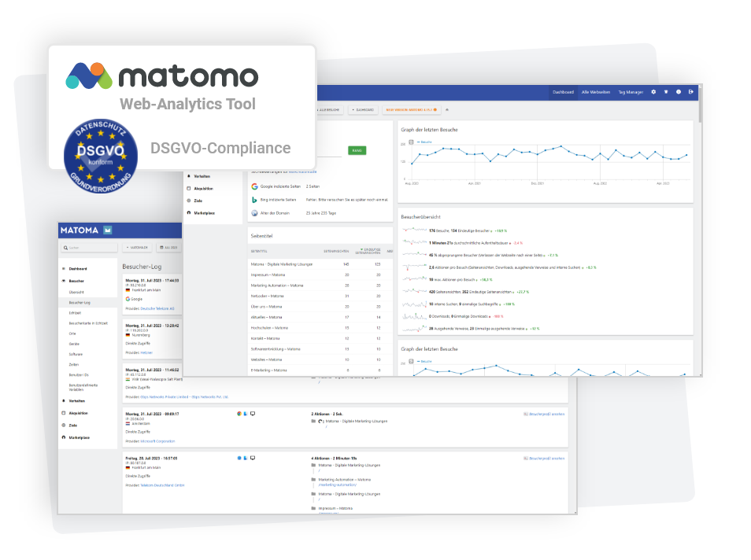The width and height of the screenshot is (751, 560).
Task: Select the Hochschulen – Matoma row
Action: pos(320,328)
